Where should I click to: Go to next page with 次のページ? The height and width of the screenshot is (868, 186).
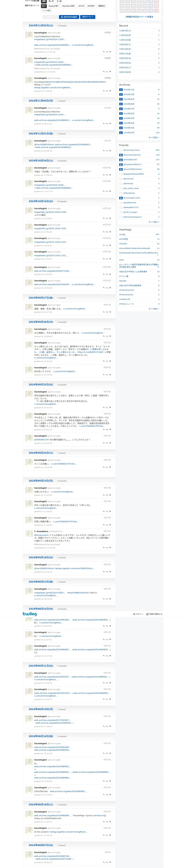[x=87, y=17]
